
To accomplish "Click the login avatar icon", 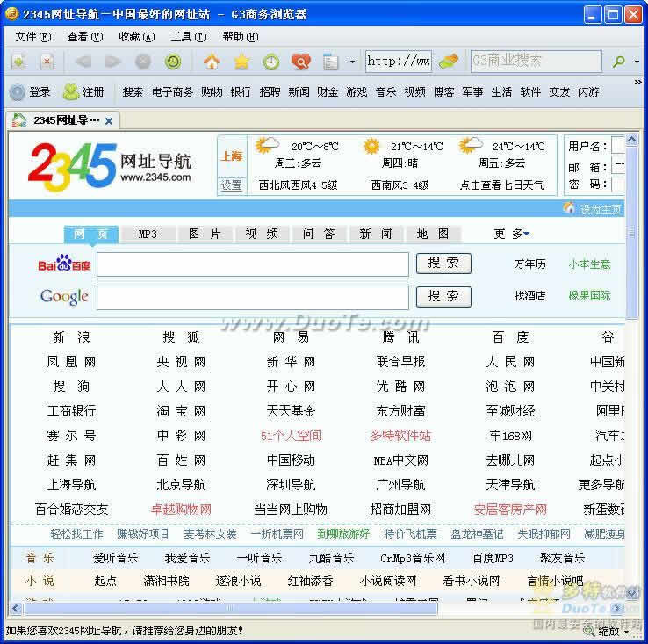I will point(18,92).
